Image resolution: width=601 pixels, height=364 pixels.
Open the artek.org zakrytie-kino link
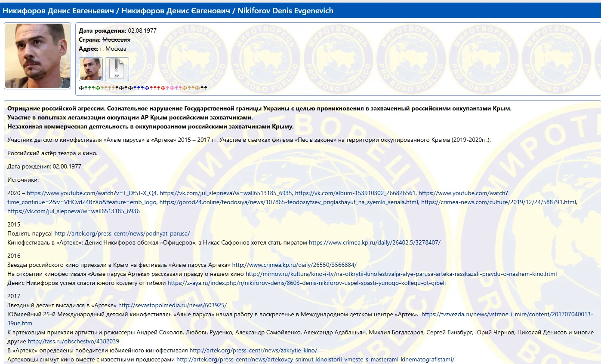253,350
